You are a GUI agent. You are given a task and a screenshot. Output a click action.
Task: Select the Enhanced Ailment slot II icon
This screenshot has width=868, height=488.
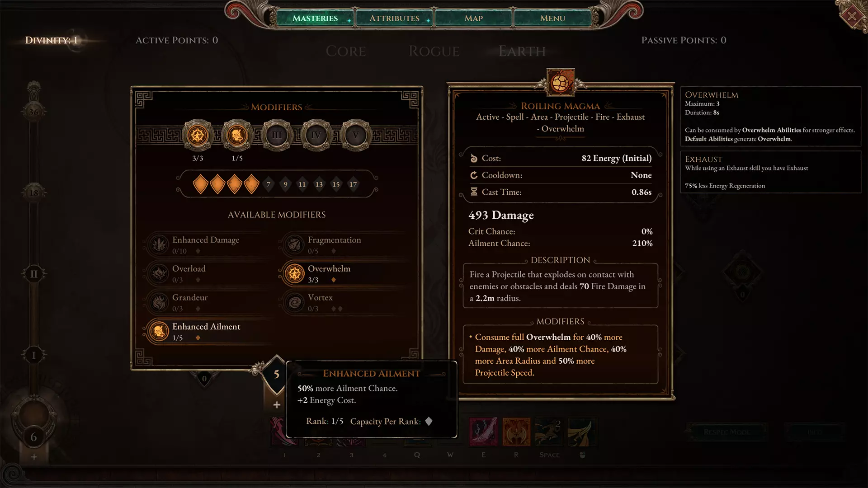point(237,135)
